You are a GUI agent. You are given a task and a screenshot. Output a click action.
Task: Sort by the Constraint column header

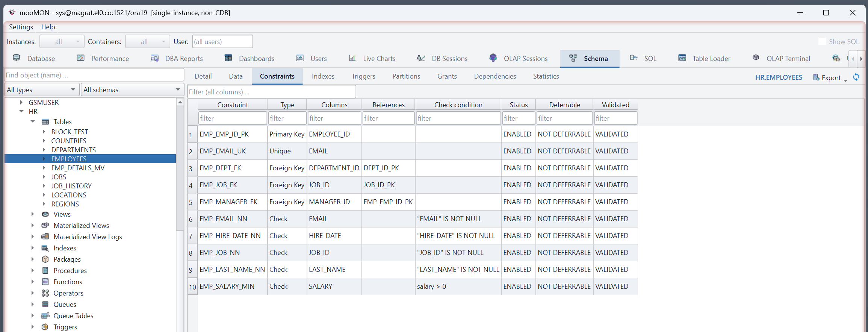pos(233,105)
